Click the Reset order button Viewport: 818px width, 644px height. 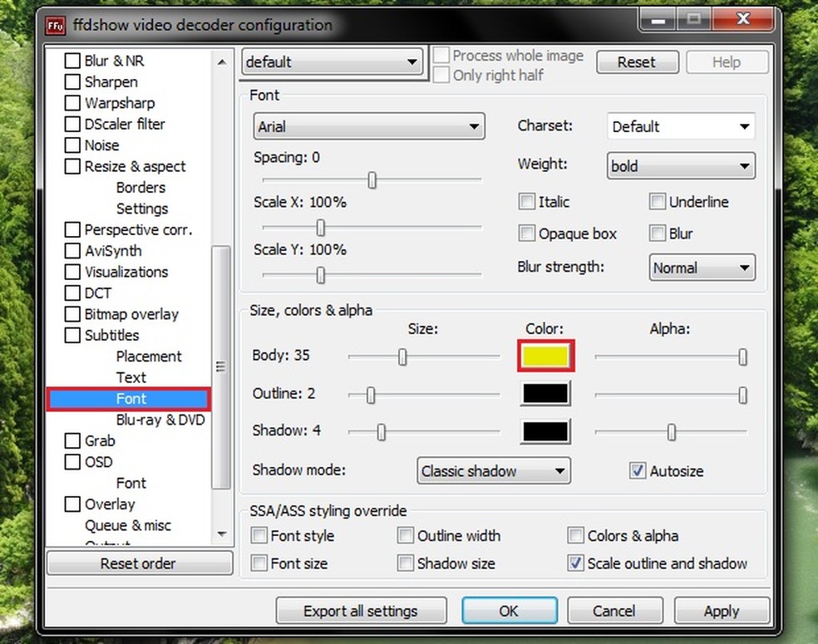[x=139, y=563]
